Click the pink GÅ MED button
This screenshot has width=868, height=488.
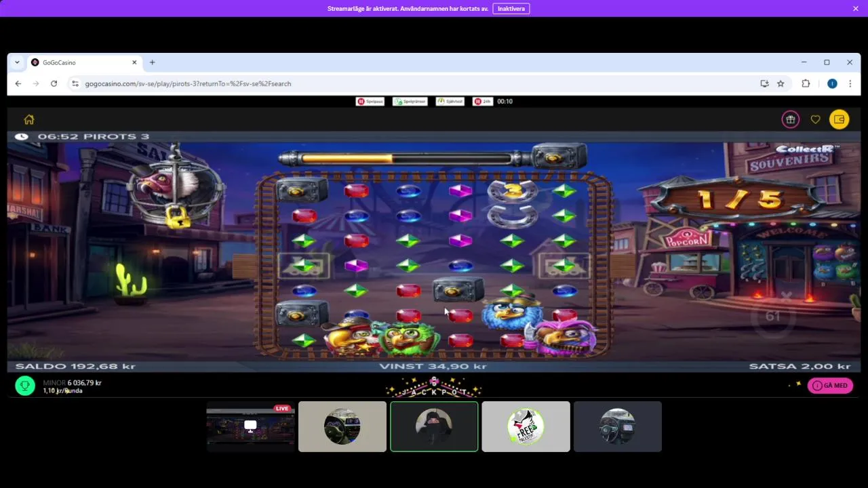click(x=830, y=386)
